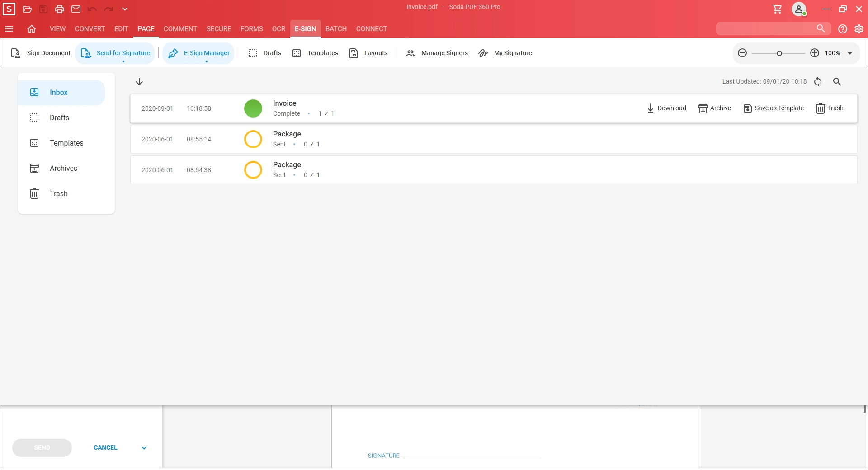Click the refresh icon beside Last Updated

(818, 82)
